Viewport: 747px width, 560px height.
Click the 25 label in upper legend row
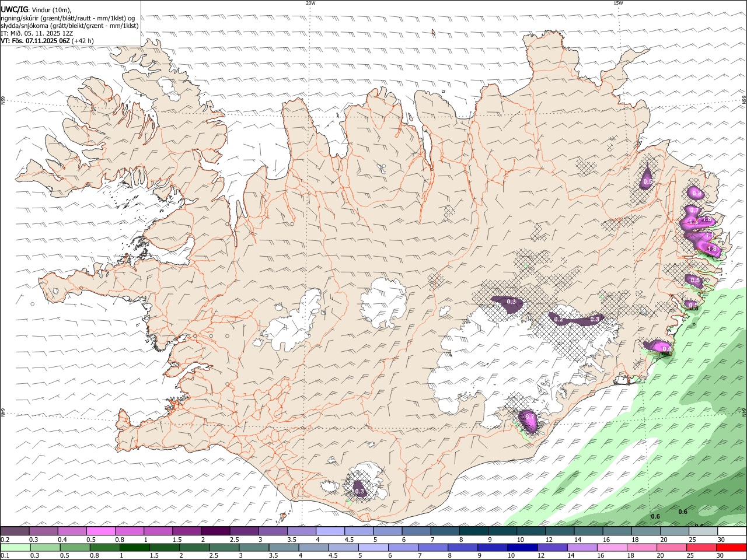pyautogui.click(x=692, y=540)
